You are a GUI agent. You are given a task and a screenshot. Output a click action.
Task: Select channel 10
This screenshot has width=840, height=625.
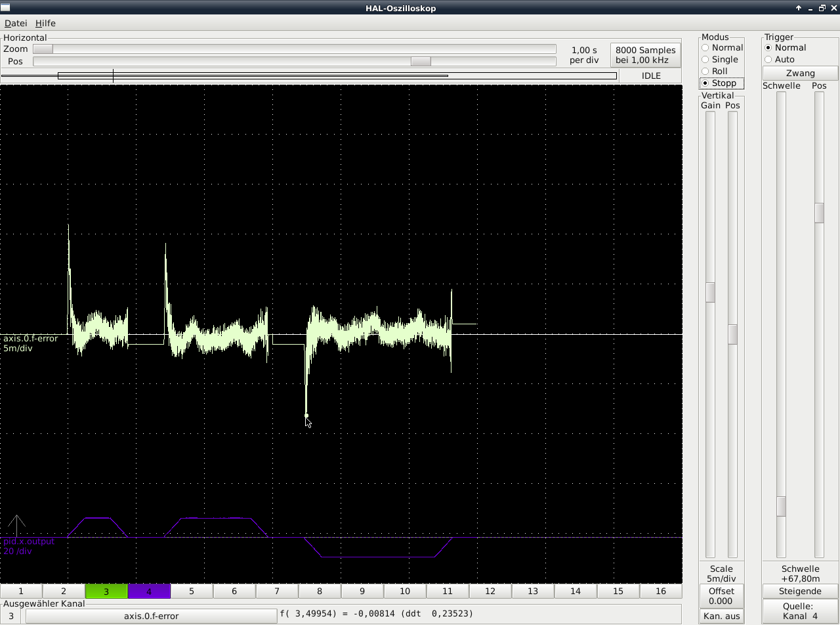click(405, 592)
